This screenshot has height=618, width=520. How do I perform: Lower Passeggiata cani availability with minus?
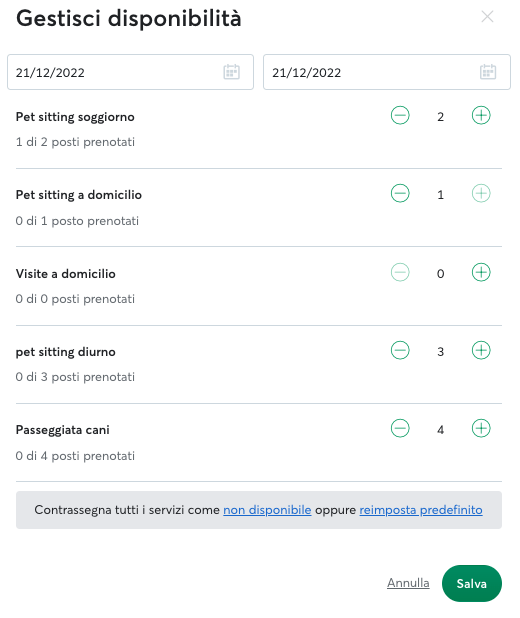(x=400, y=428)
